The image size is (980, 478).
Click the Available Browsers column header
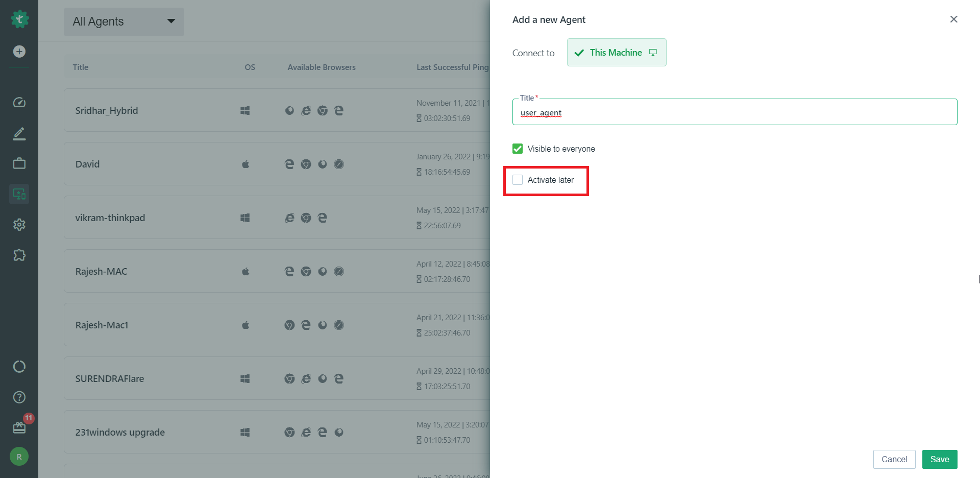tap(322, 67)
